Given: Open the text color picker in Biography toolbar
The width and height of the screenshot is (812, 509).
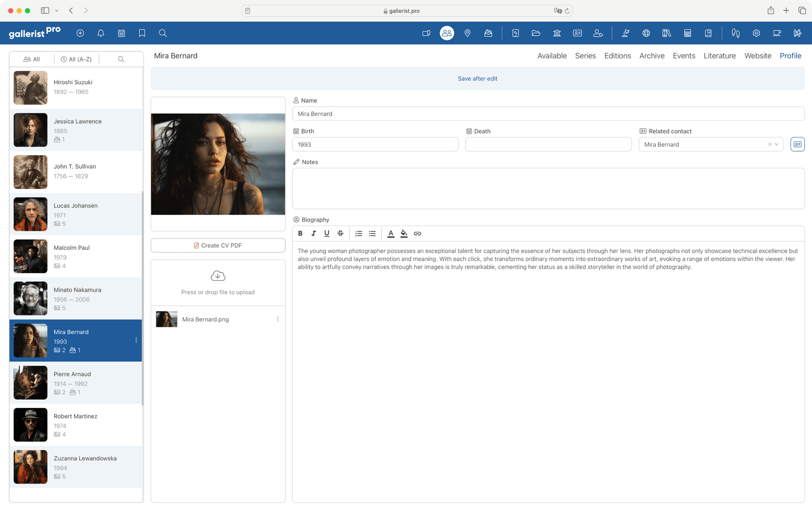Looking at the screenshot, I should coord(391,234).
